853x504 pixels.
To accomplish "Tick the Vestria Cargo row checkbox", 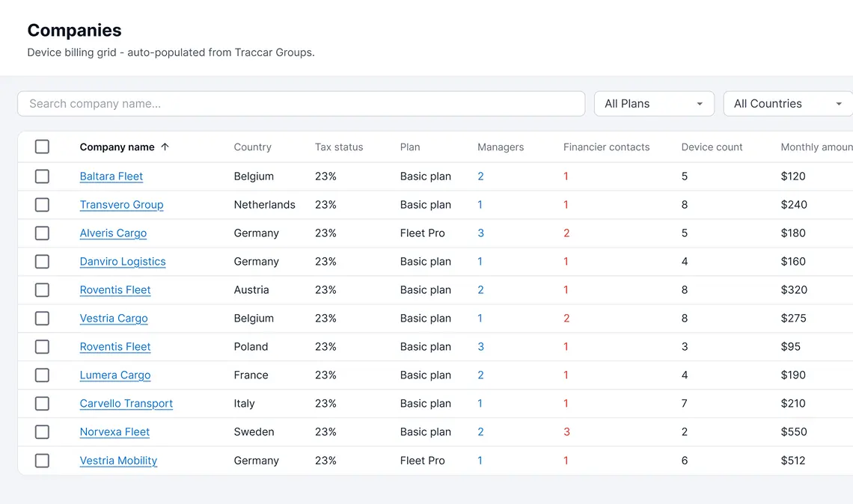I will (x=42, y=318).
